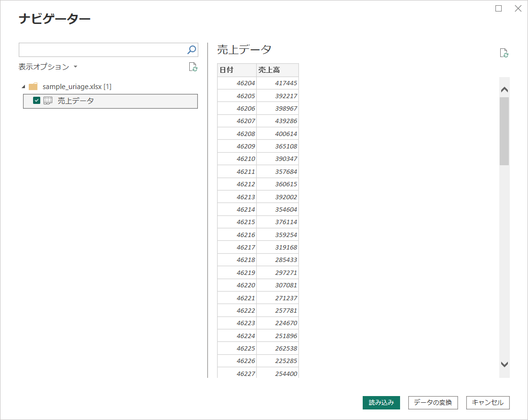
Task: Click cell with value 360615
Action: click(x=277, y=184)
